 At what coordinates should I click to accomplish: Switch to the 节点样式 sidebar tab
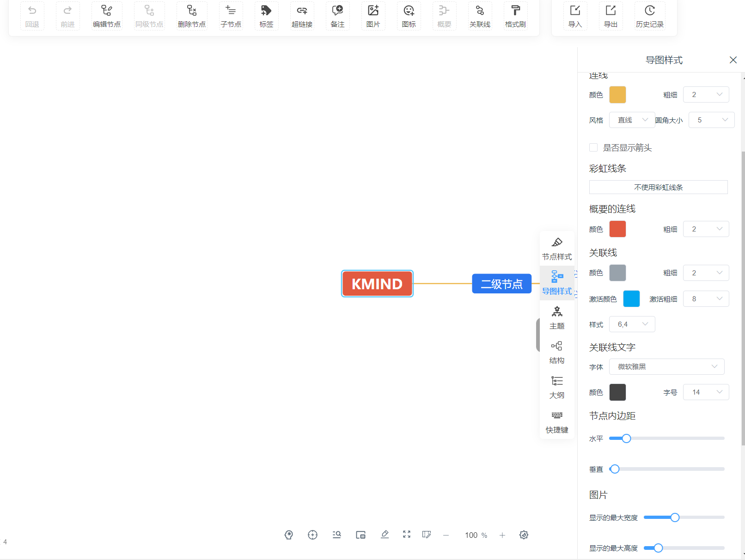pos(557,249)
